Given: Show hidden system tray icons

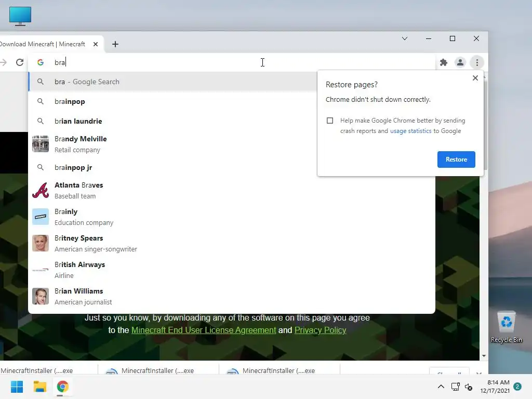Looking at the screenshot, I should click(x=441, y=387).
